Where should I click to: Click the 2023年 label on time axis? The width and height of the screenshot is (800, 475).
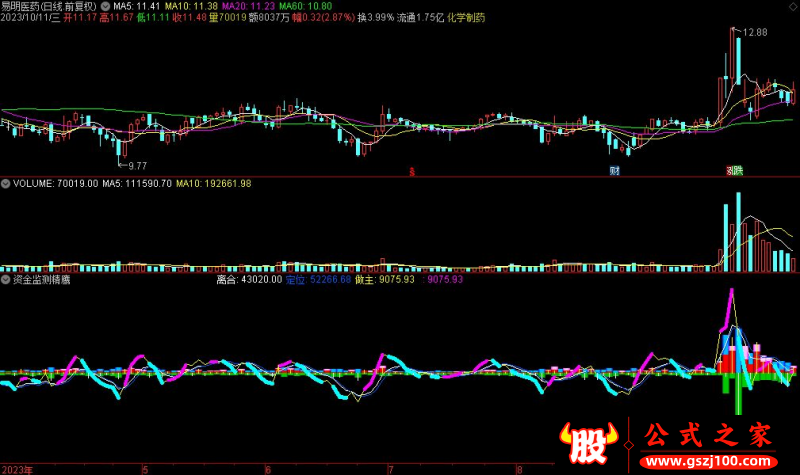[17, 470]
